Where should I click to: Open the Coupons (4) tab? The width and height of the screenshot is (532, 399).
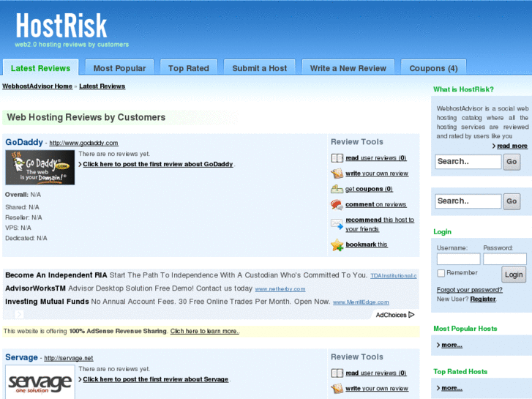433,68
